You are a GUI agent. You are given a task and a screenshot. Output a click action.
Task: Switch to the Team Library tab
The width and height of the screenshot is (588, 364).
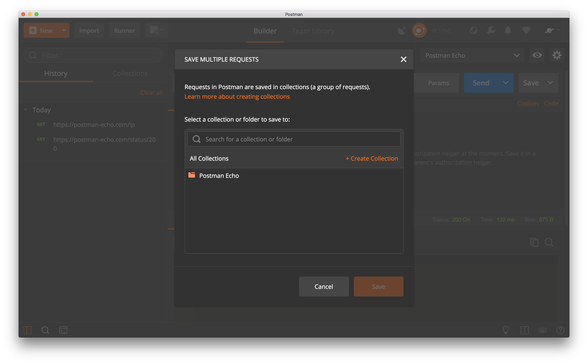[313, 31]
